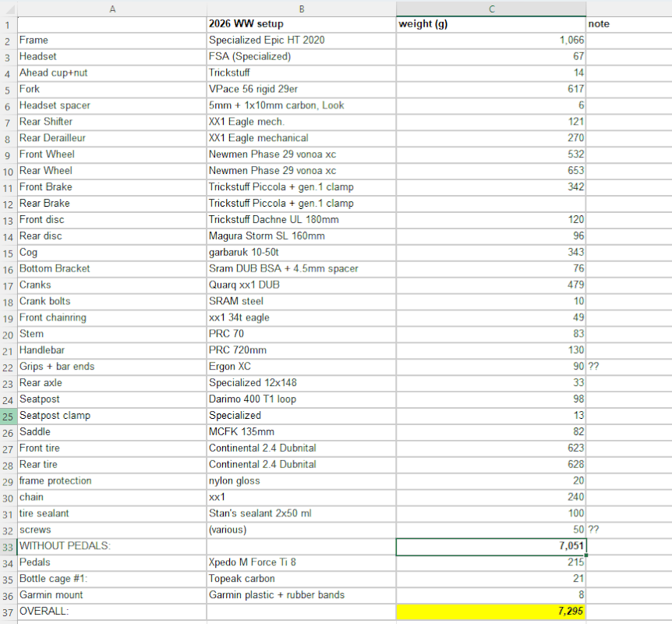672x624 pixels.
Task: Select the 'PRC 720mm' handlebar cell
Action: pyautogui.click(x=301, y=350)
